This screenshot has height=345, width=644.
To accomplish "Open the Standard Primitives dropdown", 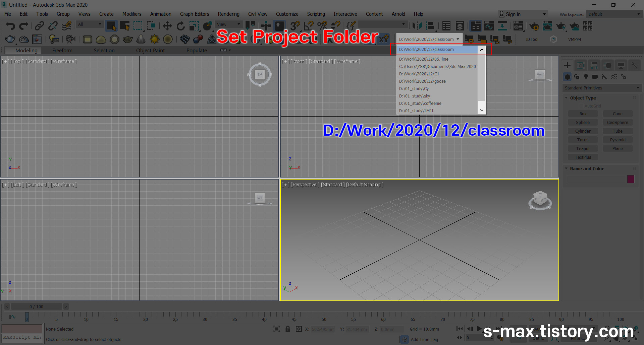I will (602, 88).
